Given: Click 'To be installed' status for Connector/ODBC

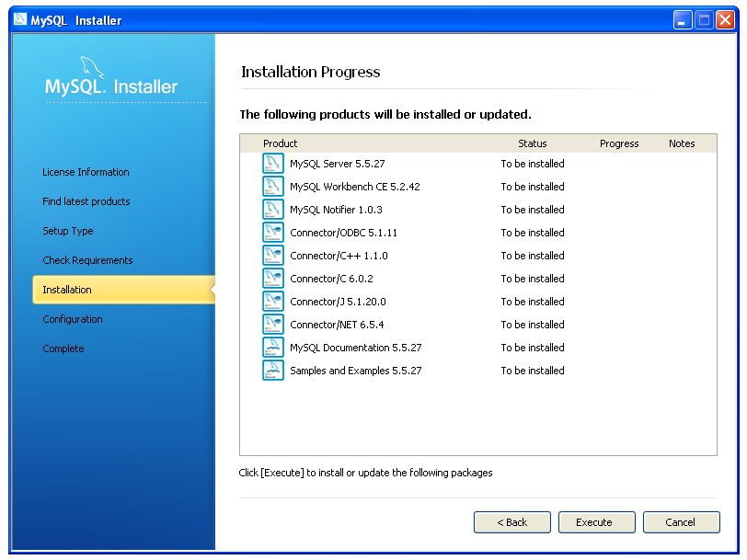Looking at the screenshot, I should 533,233.
